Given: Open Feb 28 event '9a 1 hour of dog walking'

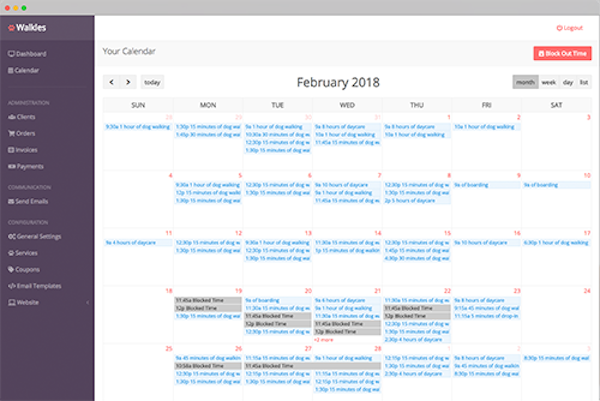Looking at the screenshot, I should coord(347,358).
